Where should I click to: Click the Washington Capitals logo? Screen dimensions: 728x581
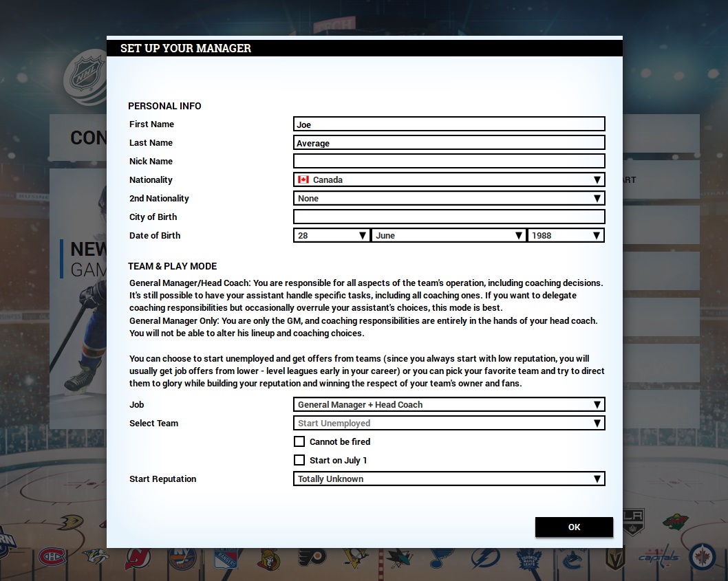coord(659,557)
